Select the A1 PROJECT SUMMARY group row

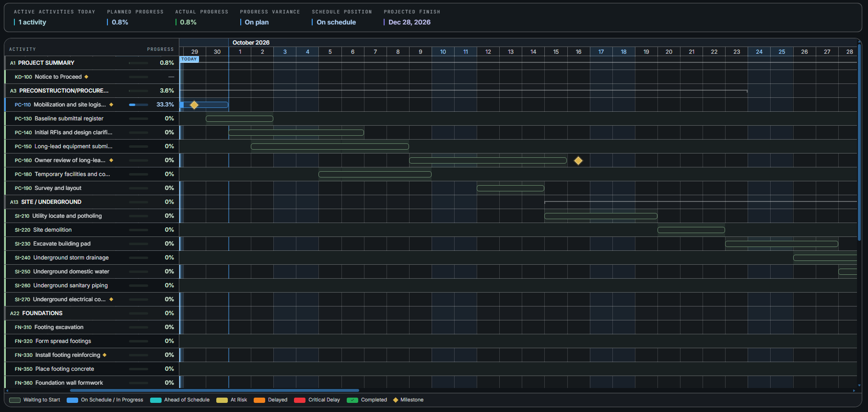92,63
